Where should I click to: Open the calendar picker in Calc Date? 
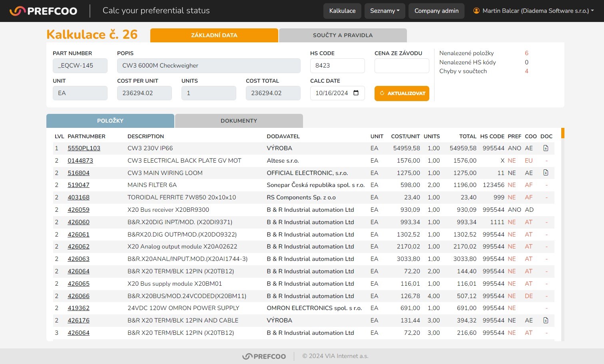[356, 93]
